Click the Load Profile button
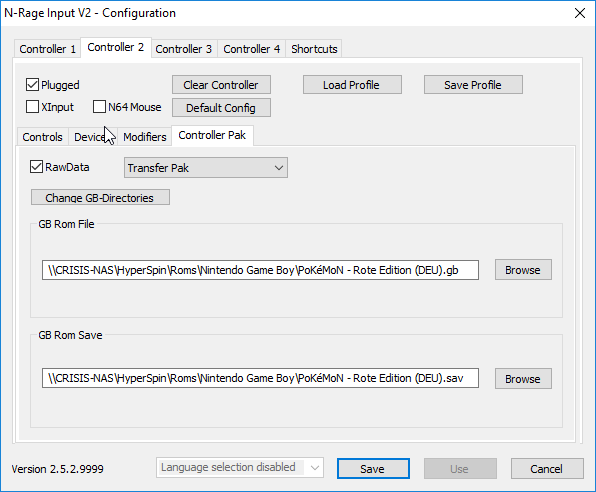 coord(352,85)
